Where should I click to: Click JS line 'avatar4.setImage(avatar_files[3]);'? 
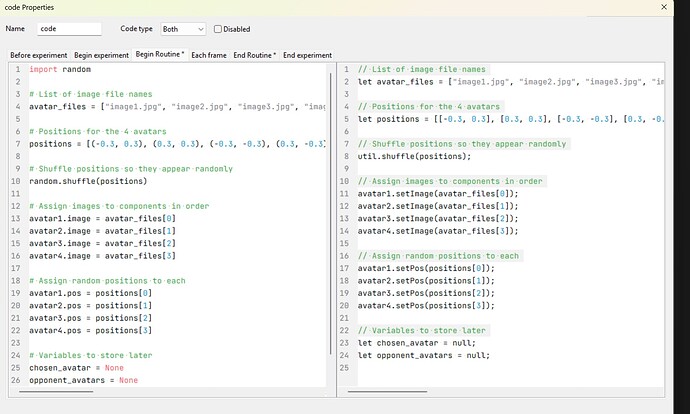click(438, 231)
